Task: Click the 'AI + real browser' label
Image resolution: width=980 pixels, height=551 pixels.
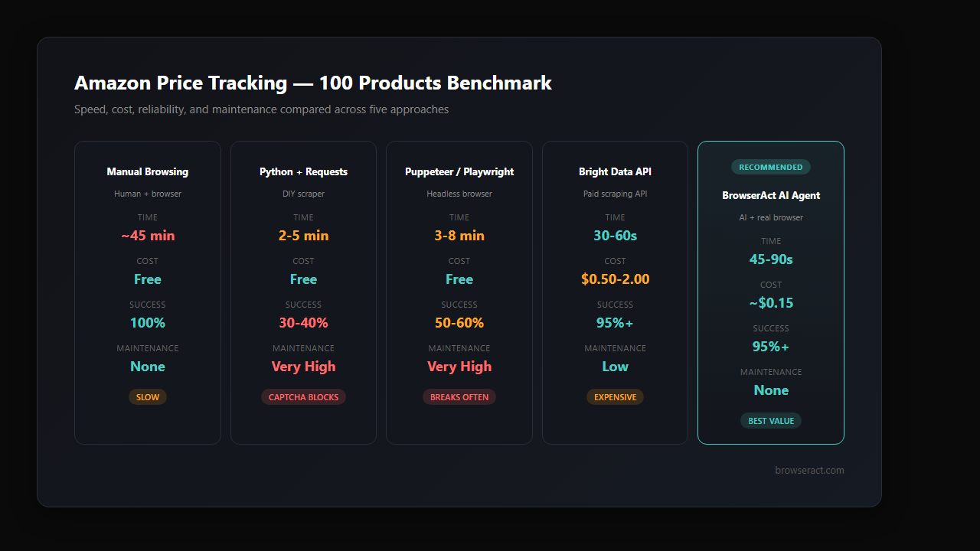Action: (x=771, y=217)
